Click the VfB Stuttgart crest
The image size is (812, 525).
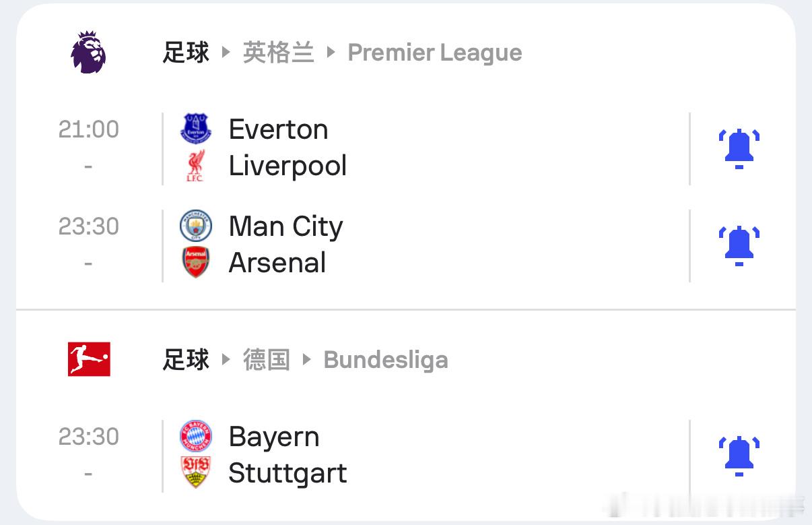click(196, 472)
